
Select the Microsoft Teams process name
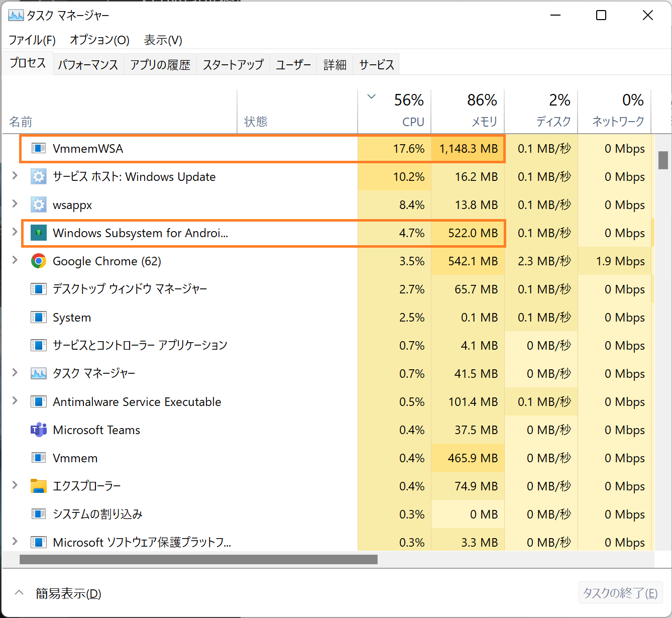click(96, 430)
